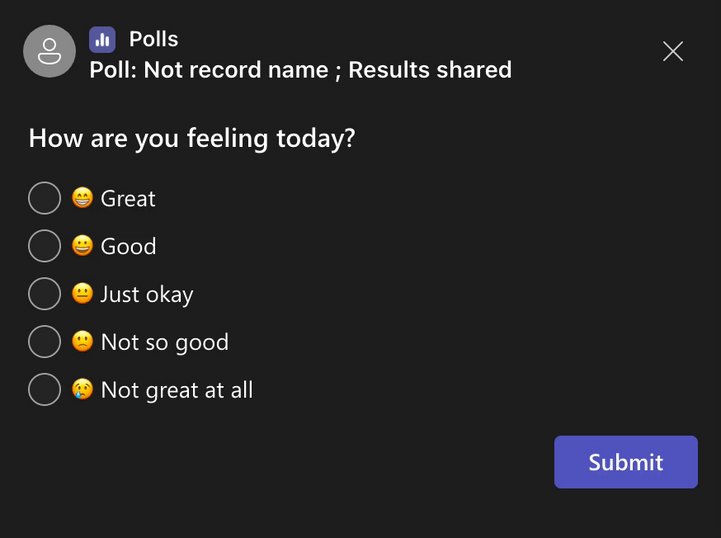Click the neutral face emoji for Just okay

[83, 294]
